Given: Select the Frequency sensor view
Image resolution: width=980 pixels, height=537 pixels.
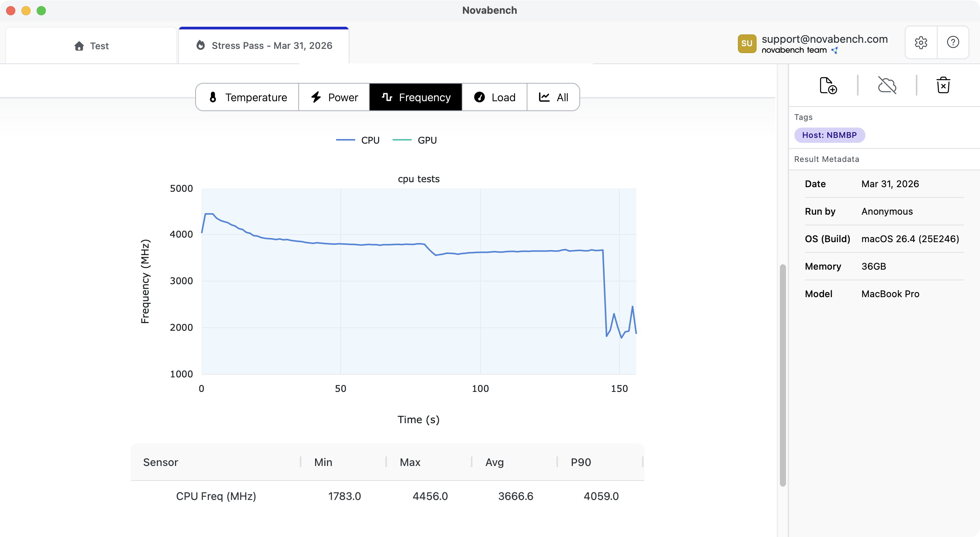Looking at the screenshot, I should 415,97.
